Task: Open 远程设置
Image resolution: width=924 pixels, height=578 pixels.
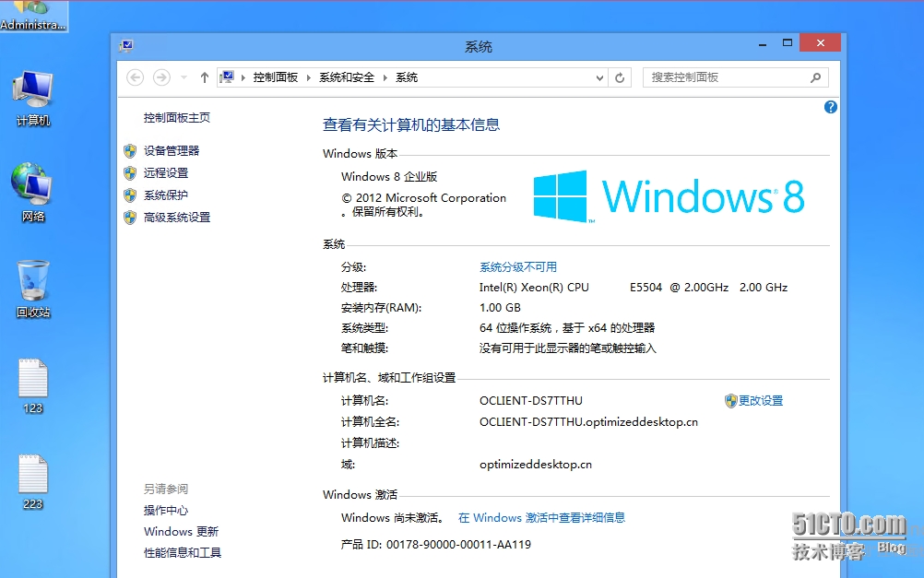Action: 166,173
